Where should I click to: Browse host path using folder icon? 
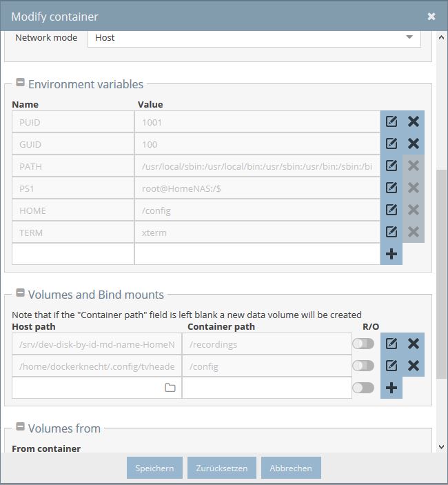(170, 387)
